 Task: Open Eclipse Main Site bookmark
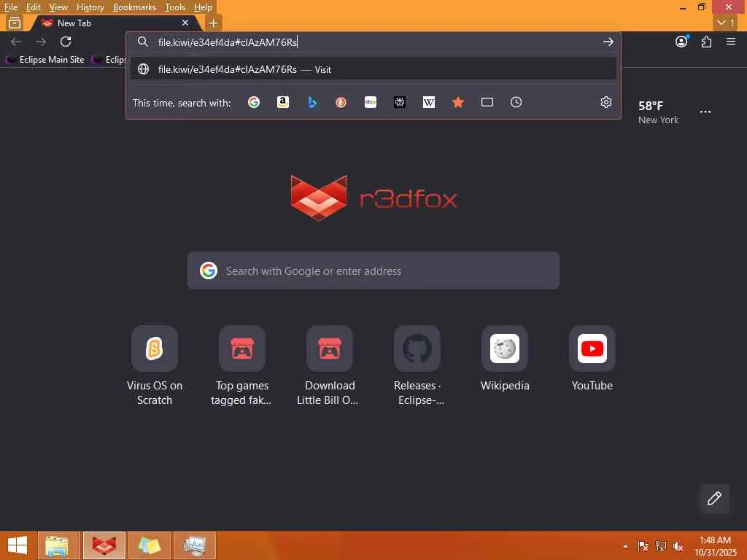(45, 60)
